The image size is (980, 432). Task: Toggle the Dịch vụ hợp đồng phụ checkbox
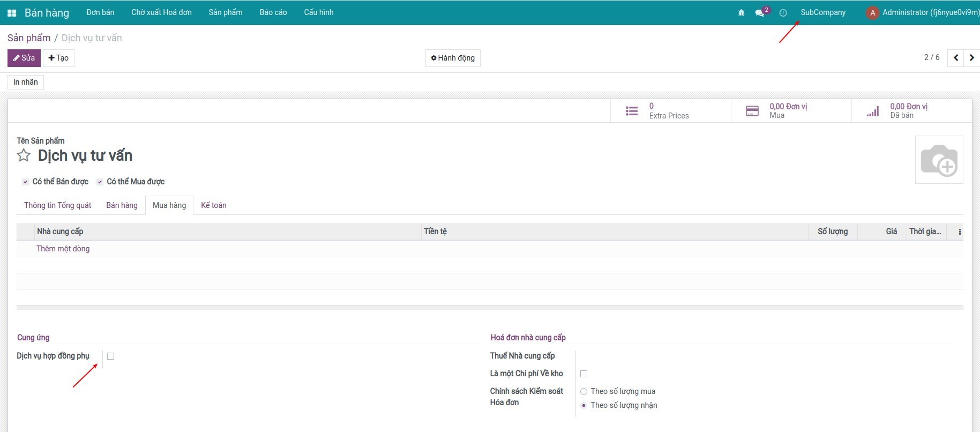[x=111, y=356]
